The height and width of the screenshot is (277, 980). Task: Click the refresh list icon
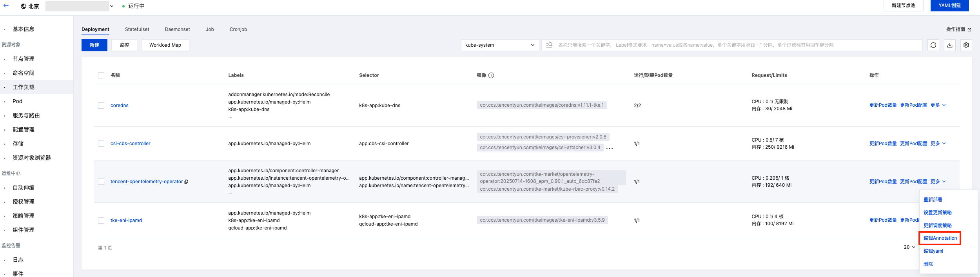(x=933, y=45)
